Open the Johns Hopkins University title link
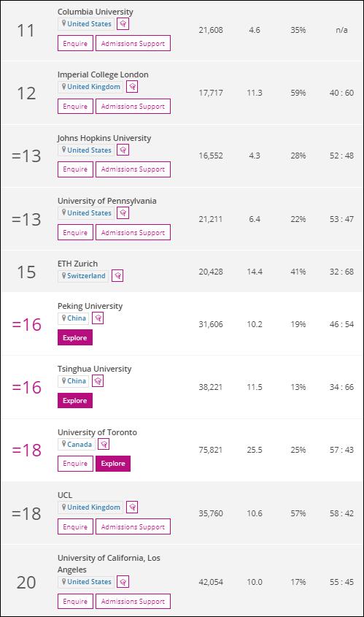The image size is (364, 617). point(104,138)
